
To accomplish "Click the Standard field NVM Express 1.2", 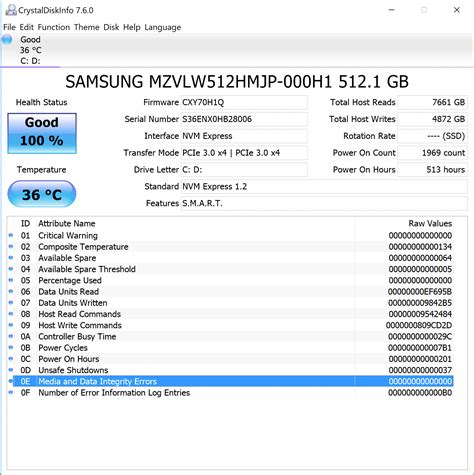I will click(324, 186).
